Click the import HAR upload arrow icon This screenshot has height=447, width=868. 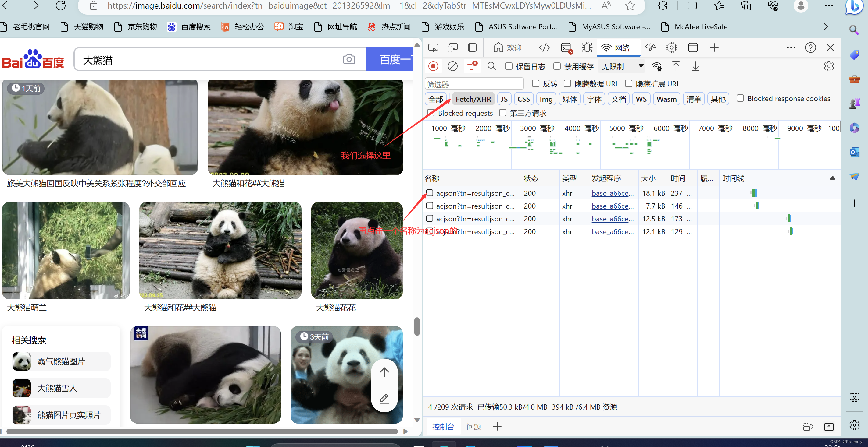tap(676, 66)
